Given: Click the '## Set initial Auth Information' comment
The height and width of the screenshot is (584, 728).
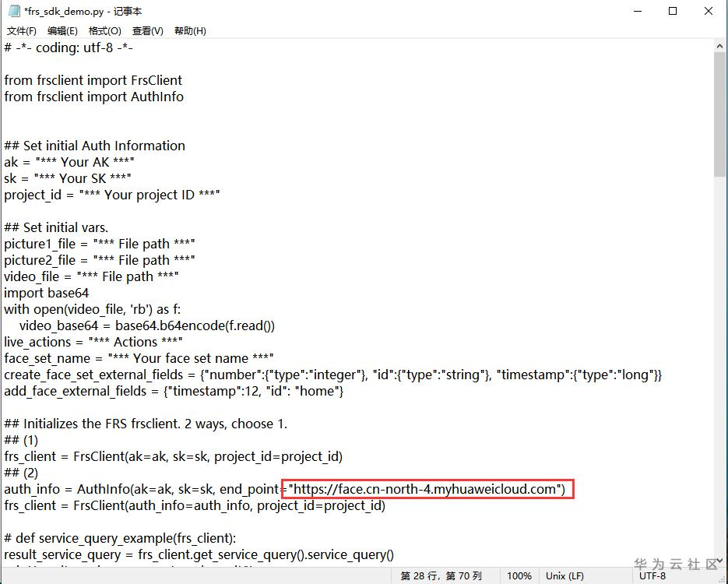Looking at the screenshot, I should [x=95, y=146].
